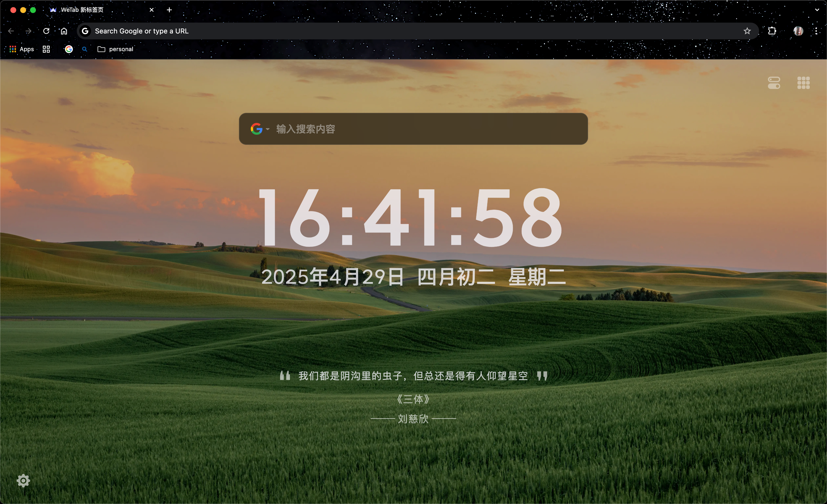Toggle the WeTab mode switch icon
The width and height of the screenshot is (827, 504).
(x=774, y=83)
